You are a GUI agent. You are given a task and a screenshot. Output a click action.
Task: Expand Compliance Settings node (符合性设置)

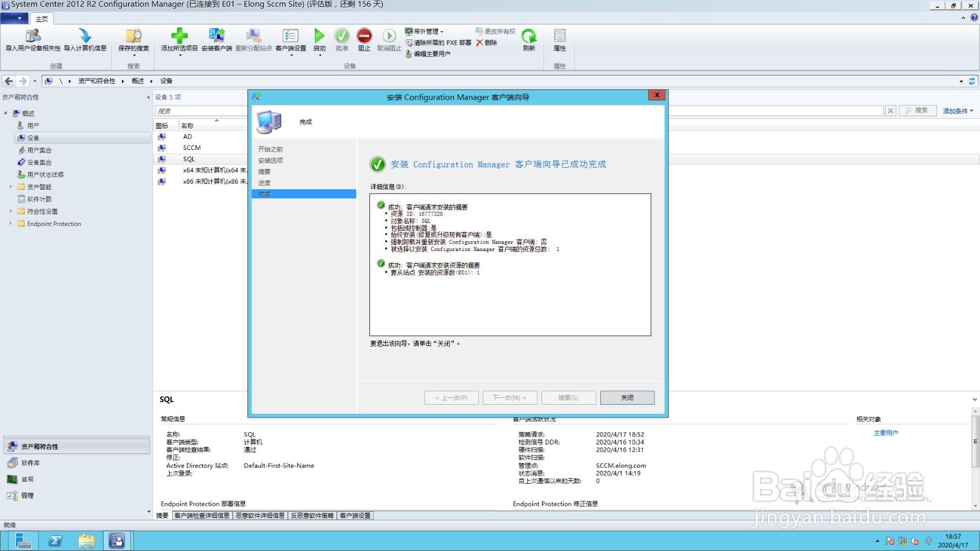click(10, 211)
